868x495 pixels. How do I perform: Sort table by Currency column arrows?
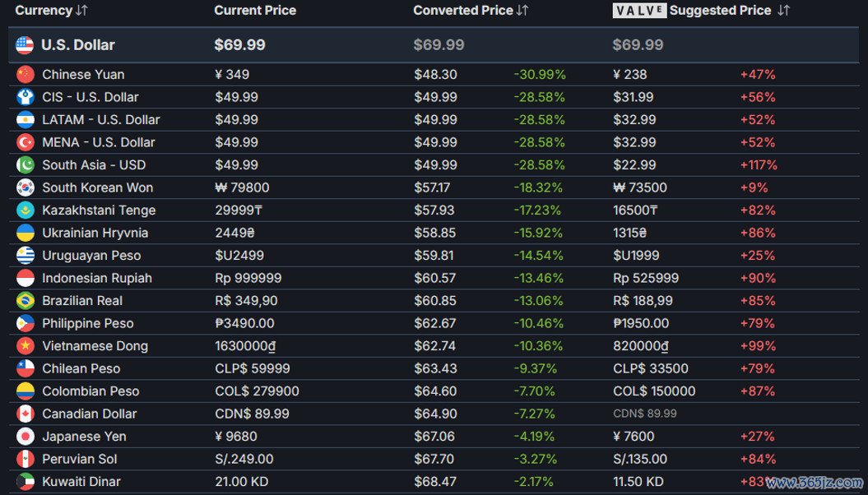click(81, 11)
